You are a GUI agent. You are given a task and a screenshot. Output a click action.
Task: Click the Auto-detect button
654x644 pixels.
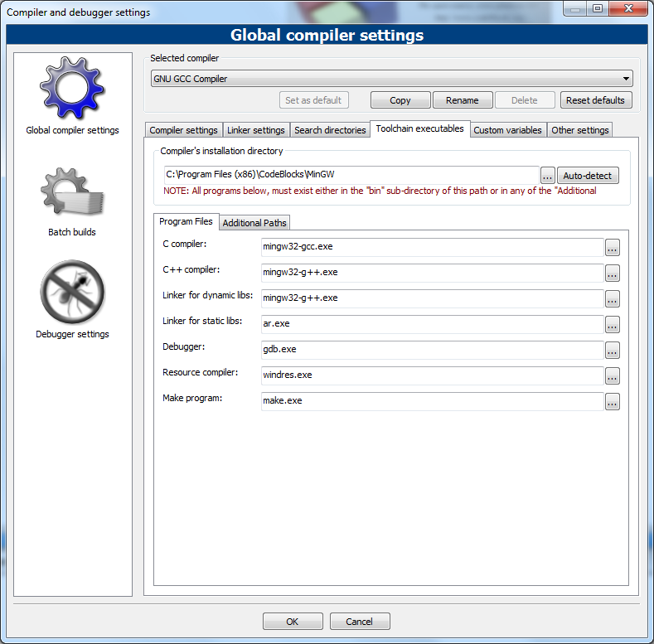point(588,176)
